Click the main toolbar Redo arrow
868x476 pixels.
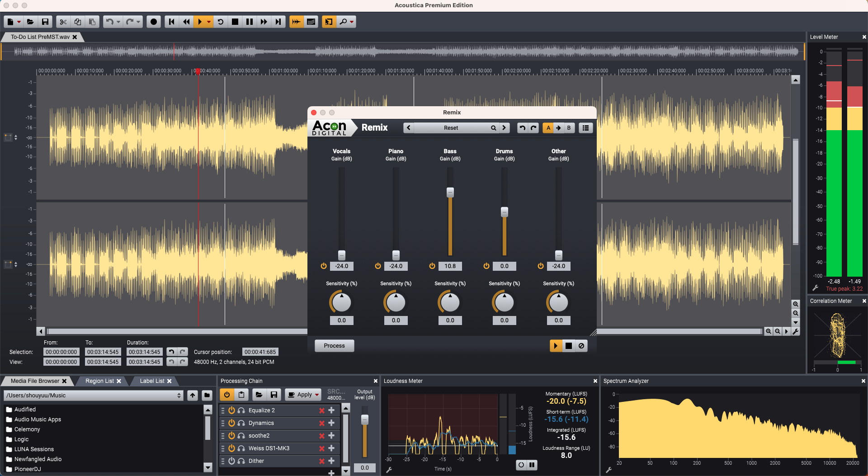point(130,22)
